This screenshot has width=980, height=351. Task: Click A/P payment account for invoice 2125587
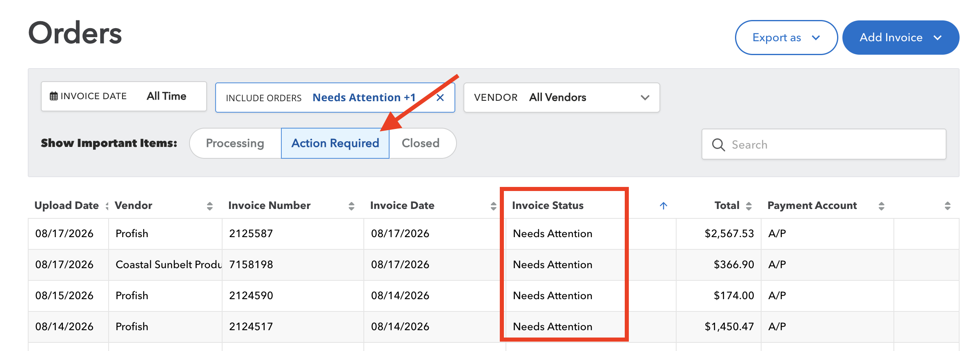[x=777, y=233]
